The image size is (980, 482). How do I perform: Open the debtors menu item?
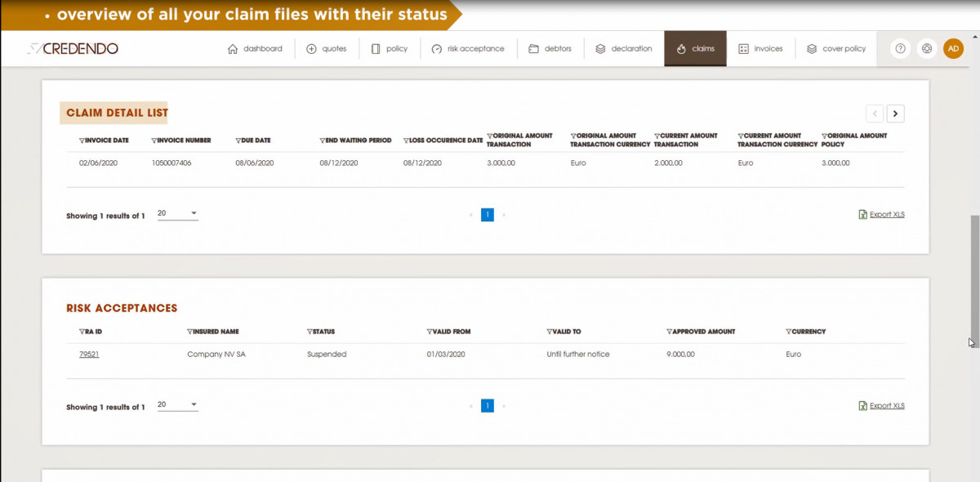click(x=550, y=49)
